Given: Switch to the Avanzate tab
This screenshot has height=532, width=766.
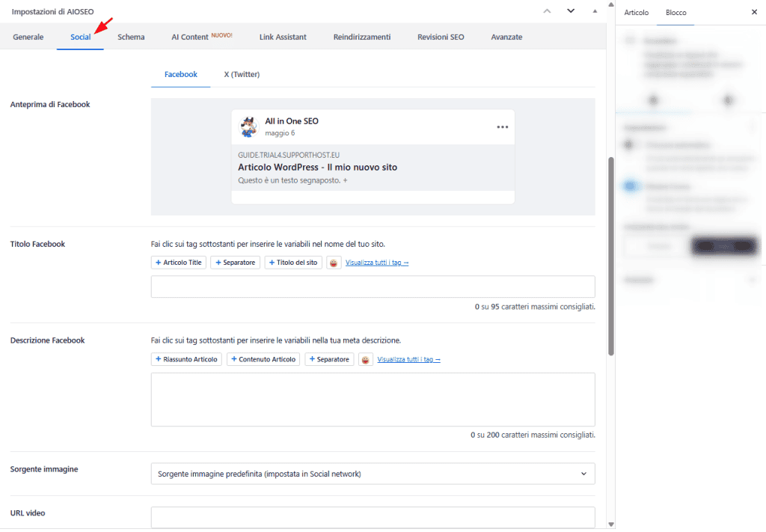Looking at the screenshot, I should [506, 37].
